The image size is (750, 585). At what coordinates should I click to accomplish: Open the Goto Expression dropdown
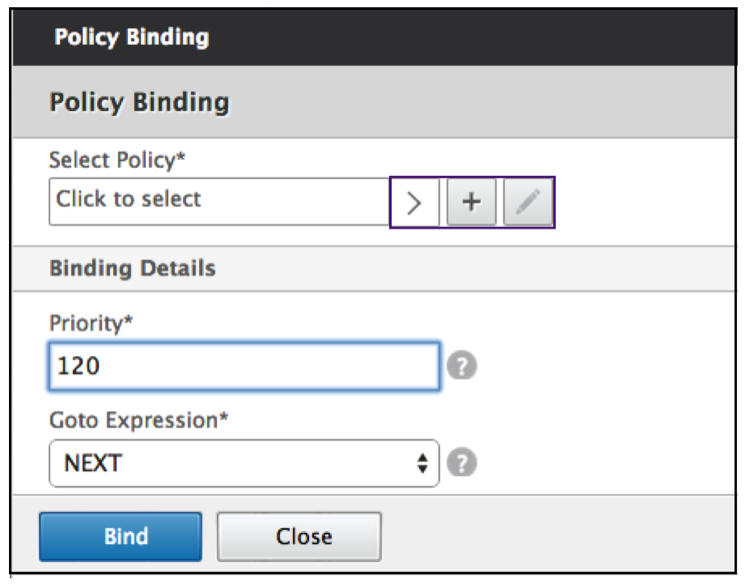pos(243,464)
